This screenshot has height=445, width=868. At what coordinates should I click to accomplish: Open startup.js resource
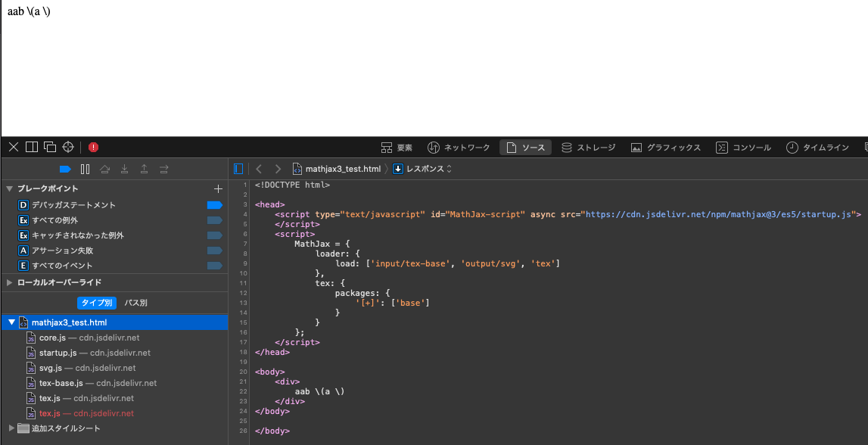114,353
